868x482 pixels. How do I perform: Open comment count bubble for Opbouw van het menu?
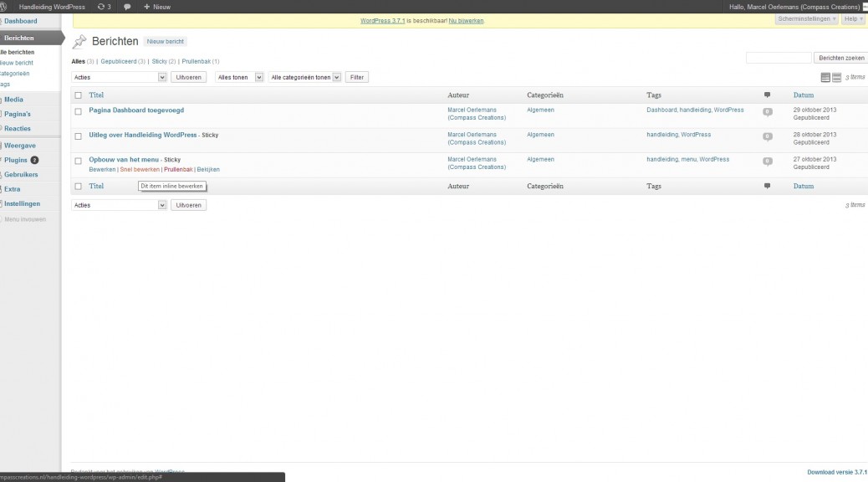pyautogui.click(x=768, y=162)
